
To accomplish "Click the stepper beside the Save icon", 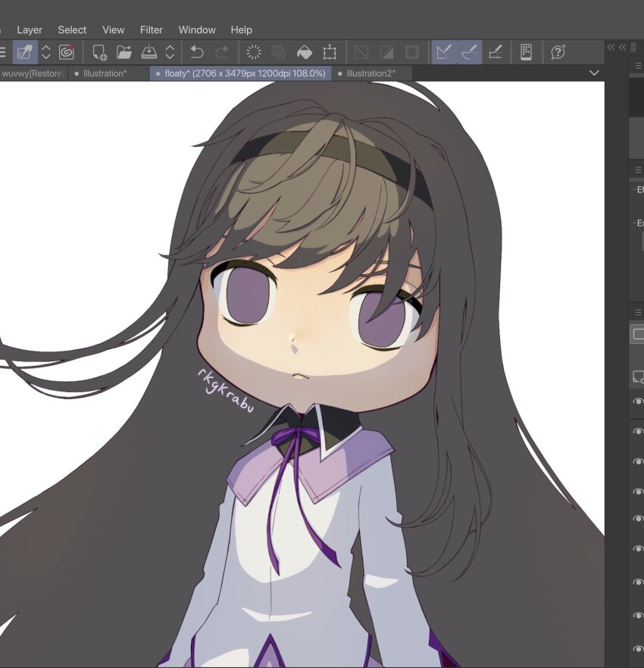I will pos(170,52).
